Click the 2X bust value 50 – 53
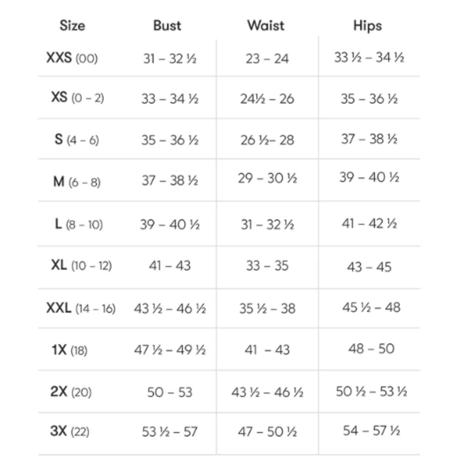Screen dimensions: 476x476 (170, 392)
